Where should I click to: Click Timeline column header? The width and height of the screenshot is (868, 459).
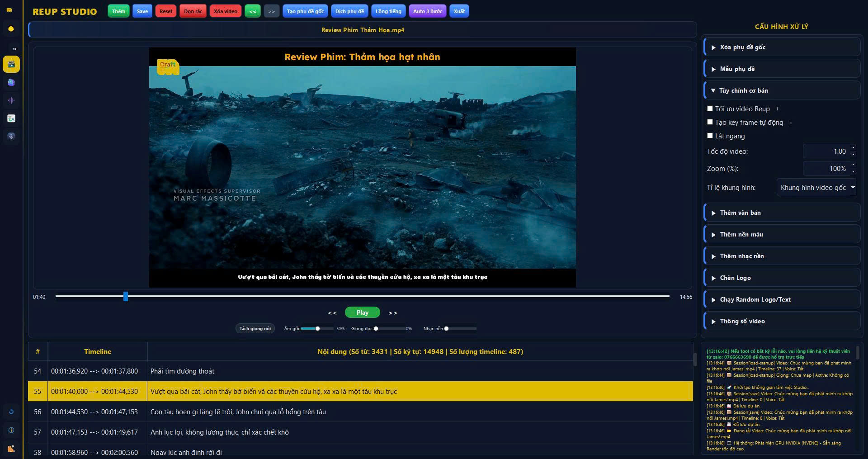[98, 351]
